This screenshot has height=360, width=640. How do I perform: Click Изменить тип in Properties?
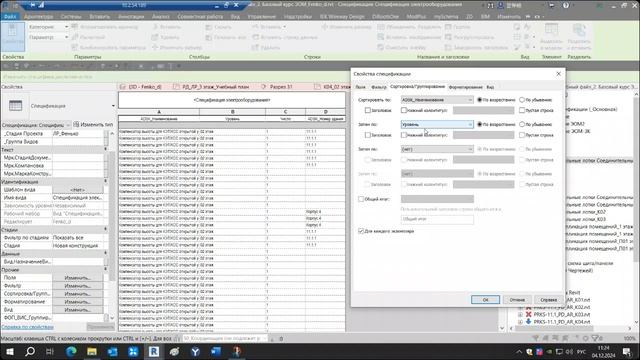93,124
